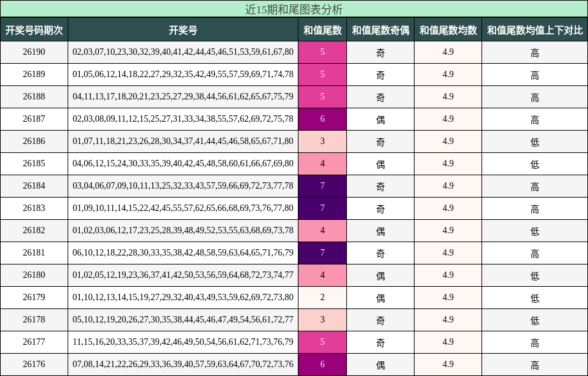Click the draw numbers starting 11,15,16,20,33

(x=183, y=342)
